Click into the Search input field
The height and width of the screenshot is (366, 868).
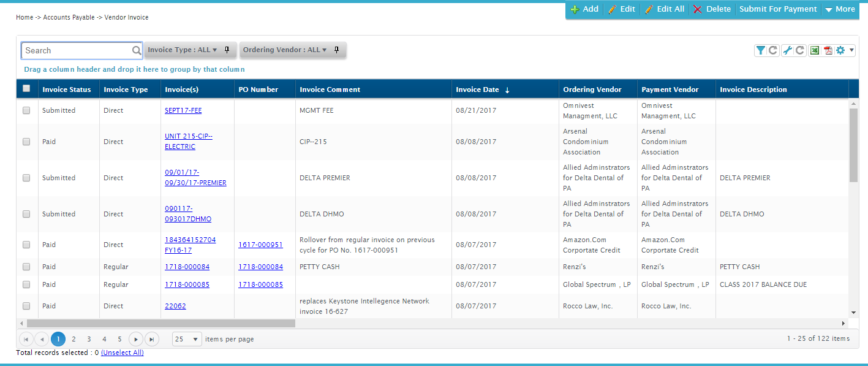(77, 50)
